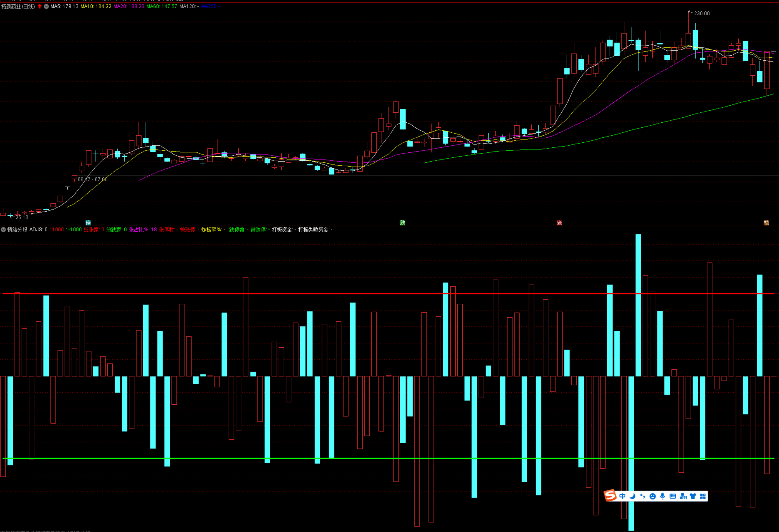Screen dimensions: 779x532
Task: Click 打板失败资金 label
Action: click(x=315, y=229)
